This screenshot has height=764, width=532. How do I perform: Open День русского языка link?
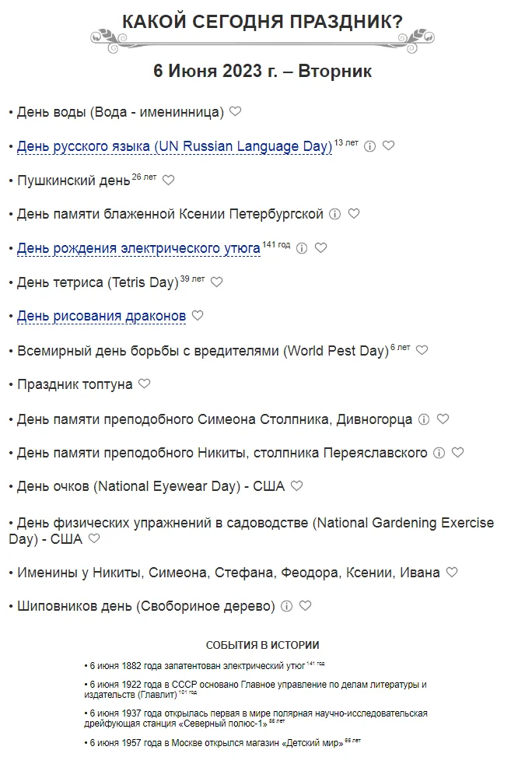click(174, 146)
